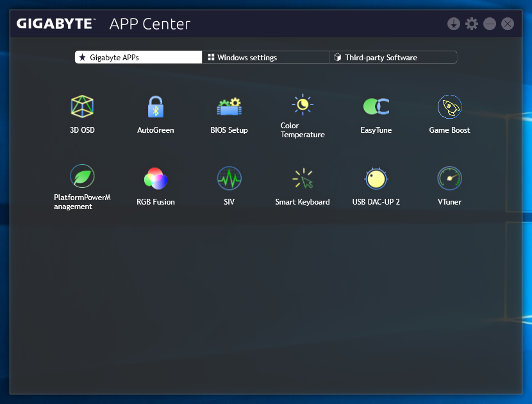The height and width of the screenshot is (404, 532).
Task: Click the "Game Boost" label
Action: pos(449,130)
